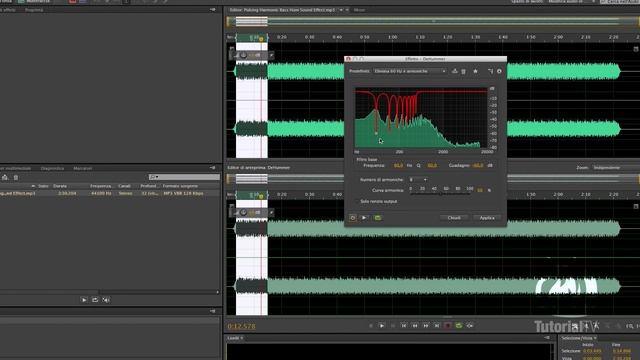
Task: Click the Chiudi button
Action: tap(454, 218)
